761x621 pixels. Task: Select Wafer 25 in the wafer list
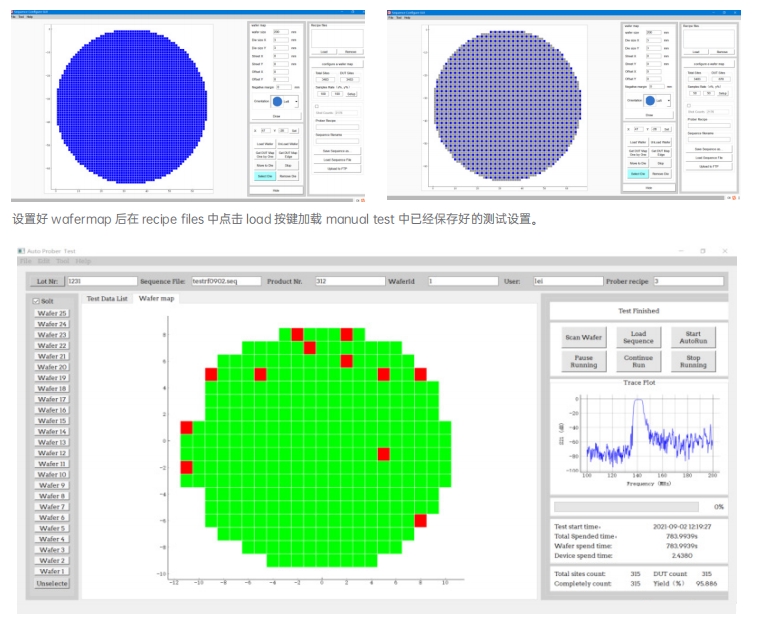[52, 313]
